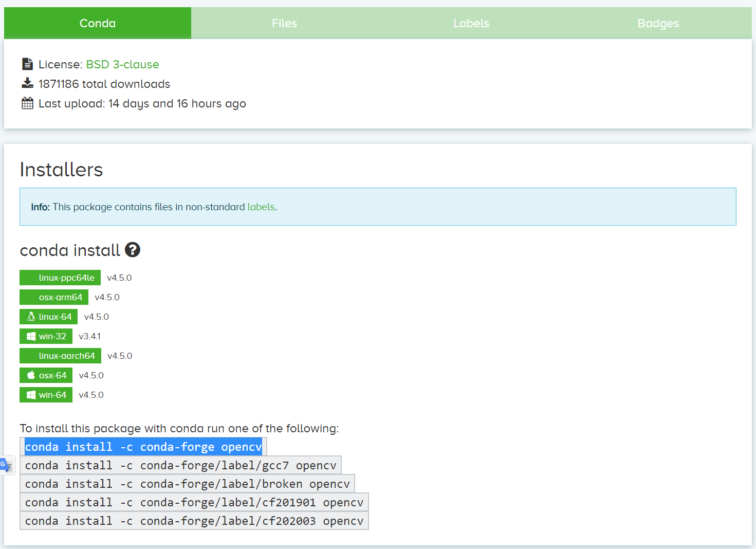Viewport: 756px width, 549px height.
Task: Click the last upload calendar icon
Action: [27, 103]
